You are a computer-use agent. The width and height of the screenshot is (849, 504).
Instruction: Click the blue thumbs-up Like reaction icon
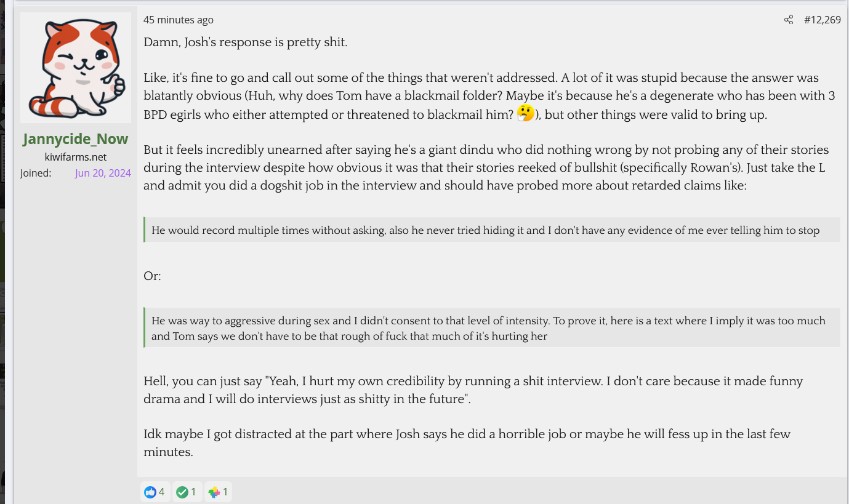(150, 492)
